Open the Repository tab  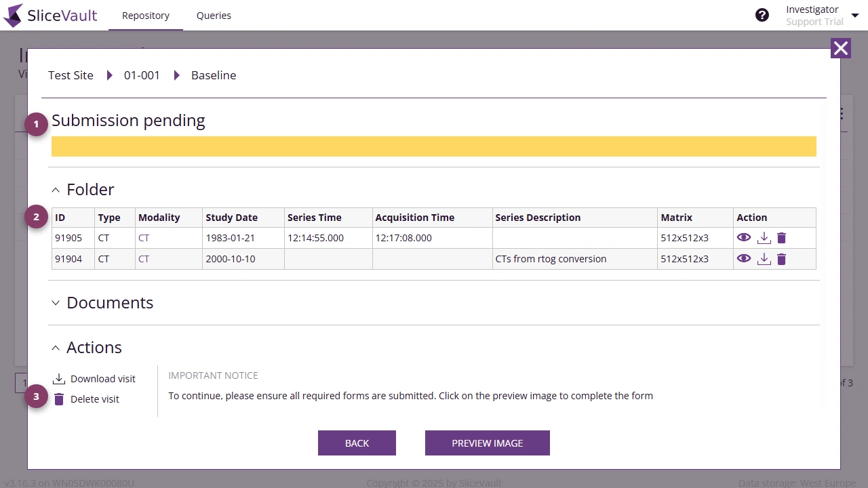coord(145,15)
